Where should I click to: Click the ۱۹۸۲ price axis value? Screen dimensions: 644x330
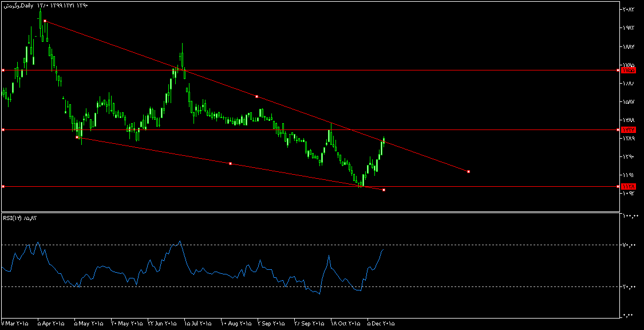point(629,28)
